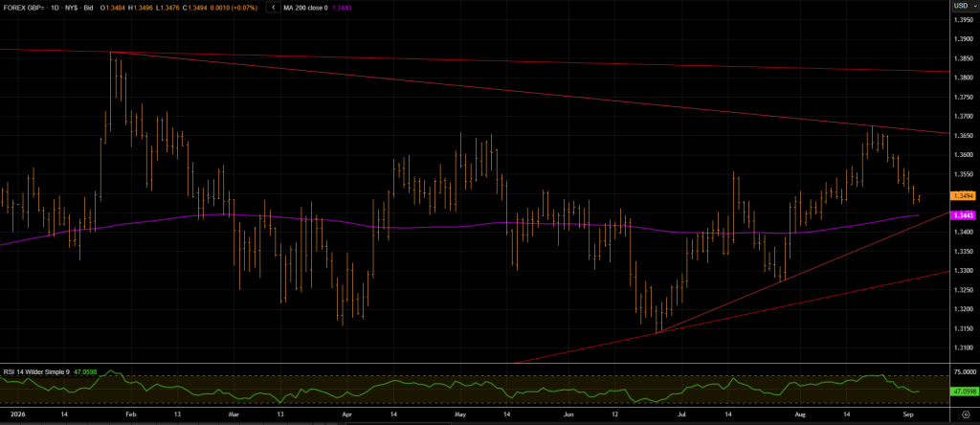This screenshot has width=980, height=425.
Task: Select the purple 200-day moving average line
Action: (x=437, y=226)
